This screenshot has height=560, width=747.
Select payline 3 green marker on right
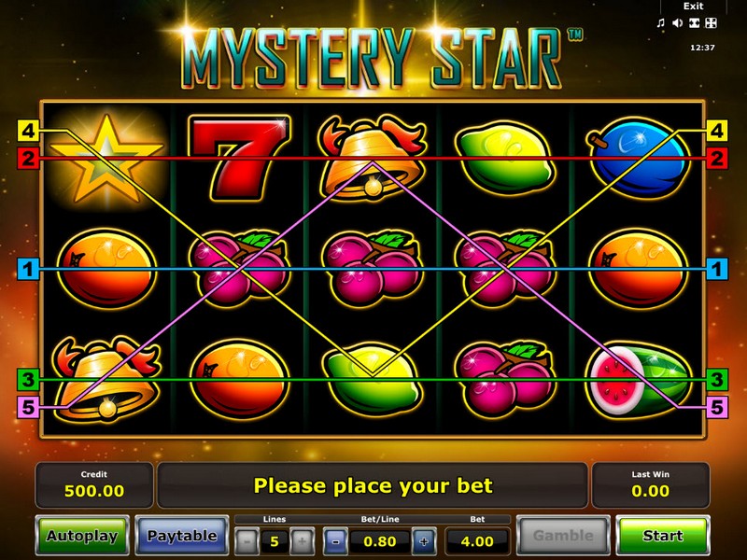pyautogui.click(x=717, y=380)
